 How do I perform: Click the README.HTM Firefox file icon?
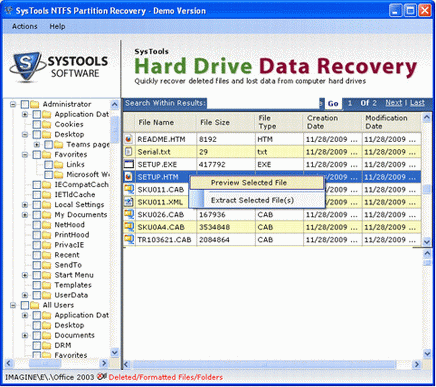point(128,139)
